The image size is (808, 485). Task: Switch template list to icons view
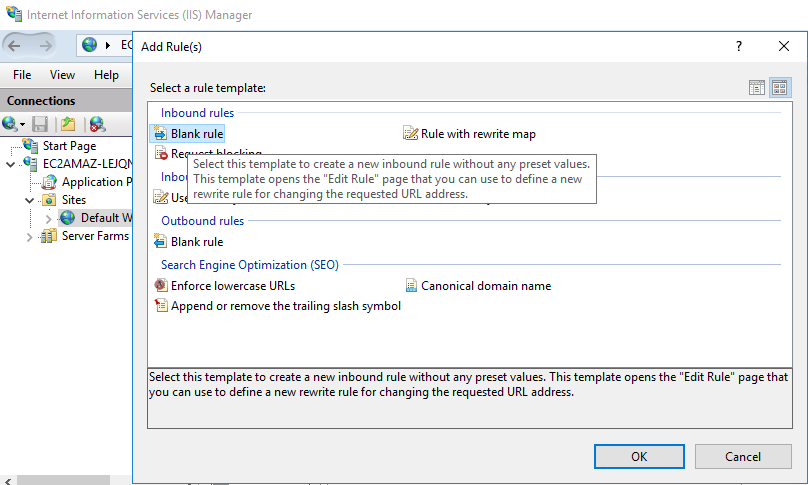(780, 88)
